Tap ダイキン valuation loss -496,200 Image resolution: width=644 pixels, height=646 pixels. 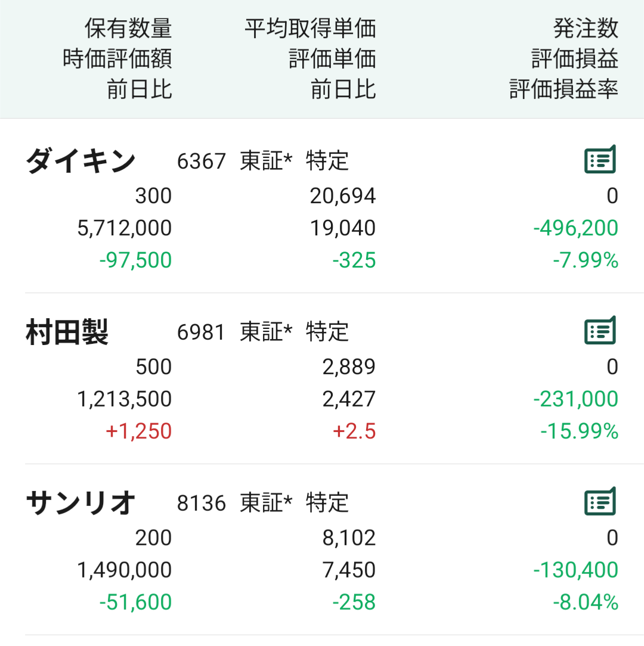coord(576,228)
